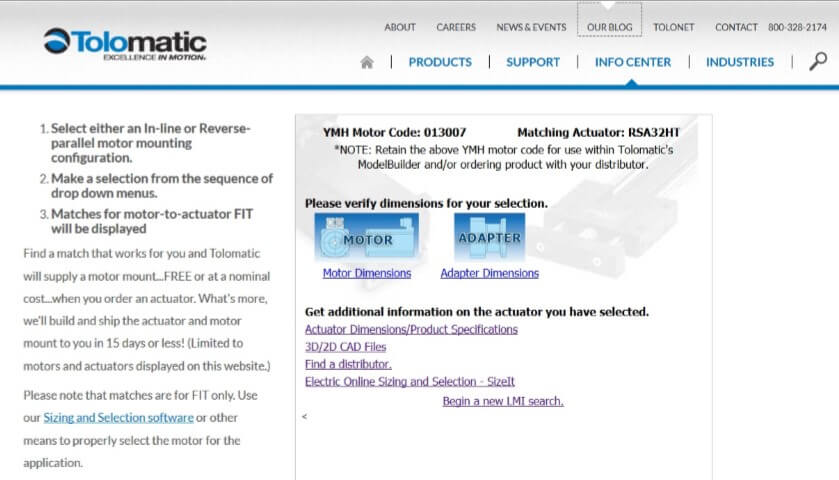
Task: Open the TOLONET link
Action: pyautogui.click(x=673, y=27)
